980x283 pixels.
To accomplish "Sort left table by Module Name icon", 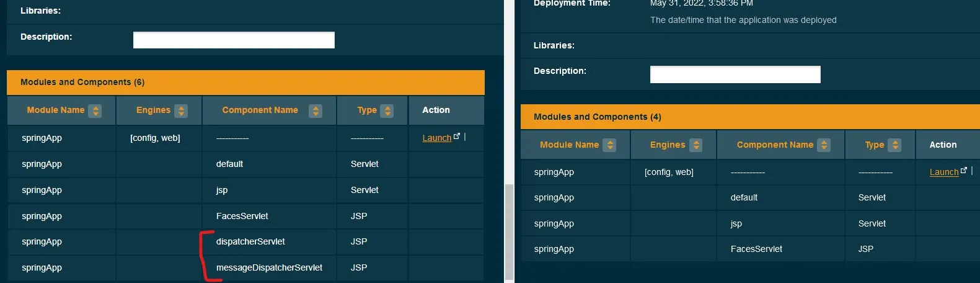I will (x=95, y=111).
